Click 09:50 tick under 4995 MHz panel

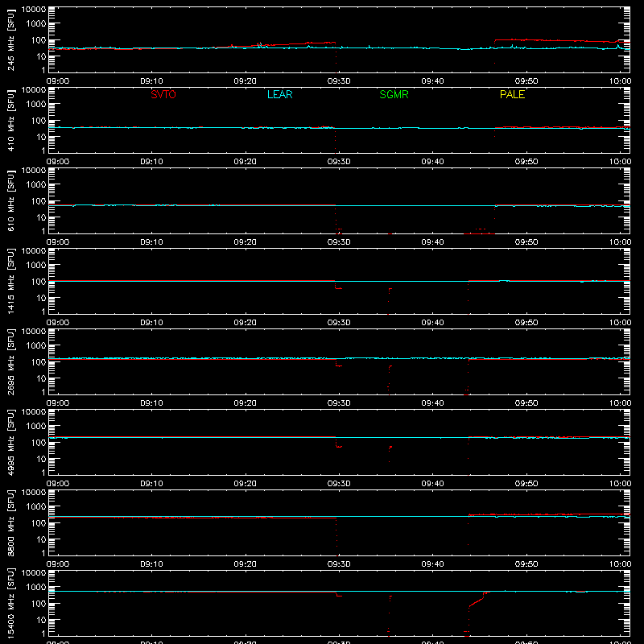click(526, 484)
